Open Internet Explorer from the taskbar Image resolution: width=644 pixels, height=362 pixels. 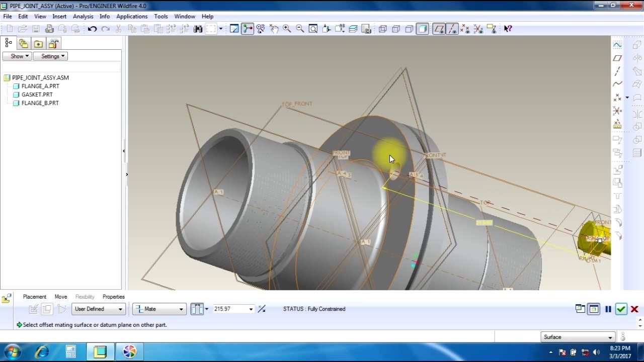pyautogui.click(x=41, y=351)
